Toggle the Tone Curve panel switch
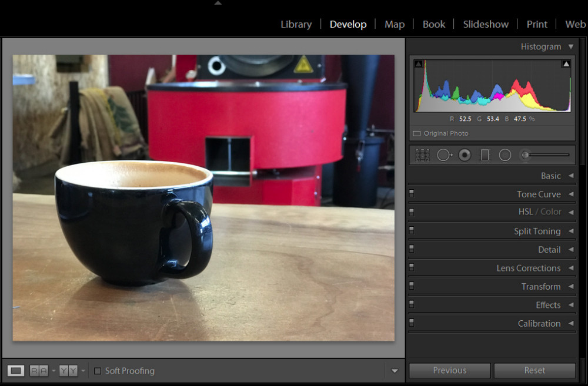 click(x=412, y=193)
